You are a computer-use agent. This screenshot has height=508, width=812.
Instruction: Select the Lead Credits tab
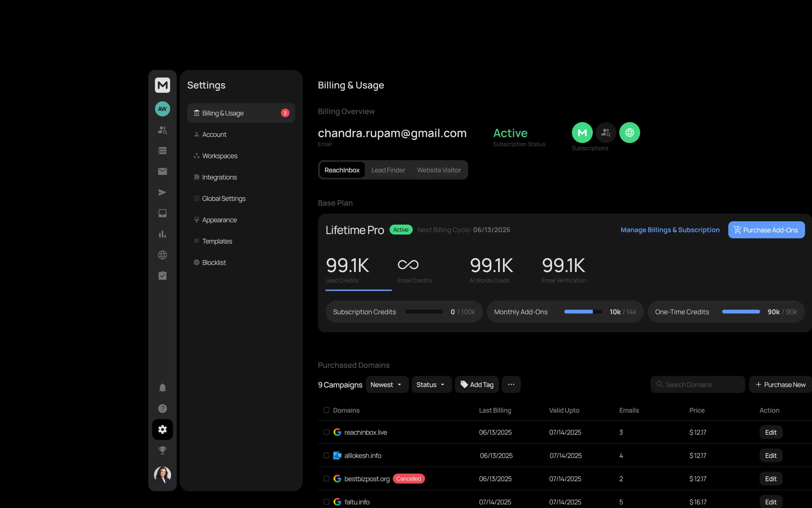(358, 271)
